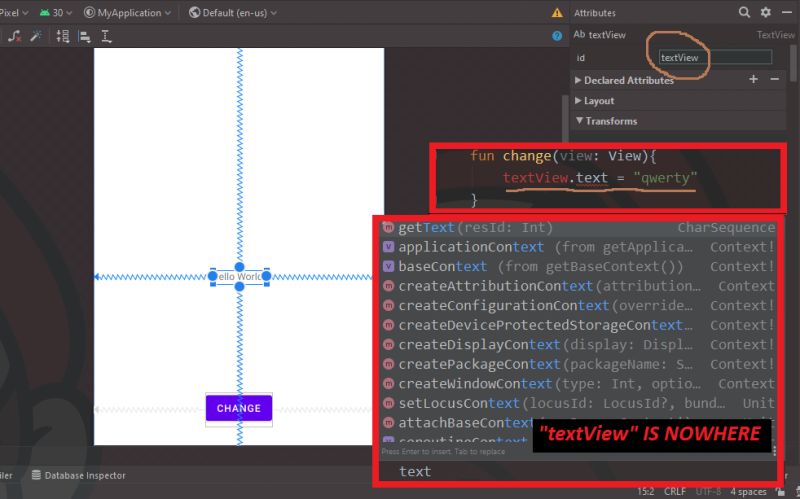
Task: Open the Pack options icon
Action: coord(63,36)
